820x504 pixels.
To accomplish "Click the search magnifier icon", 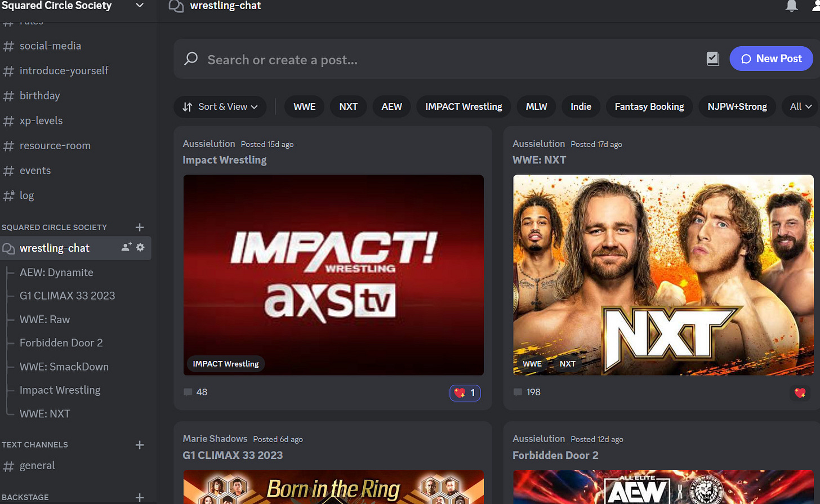I will [191, 59].
